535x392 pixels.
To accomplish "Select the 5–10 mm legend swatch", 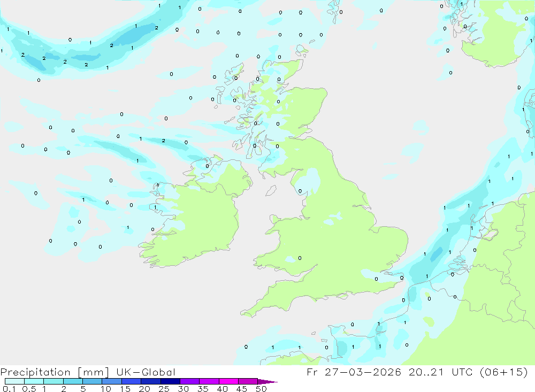I will point(93,381).
